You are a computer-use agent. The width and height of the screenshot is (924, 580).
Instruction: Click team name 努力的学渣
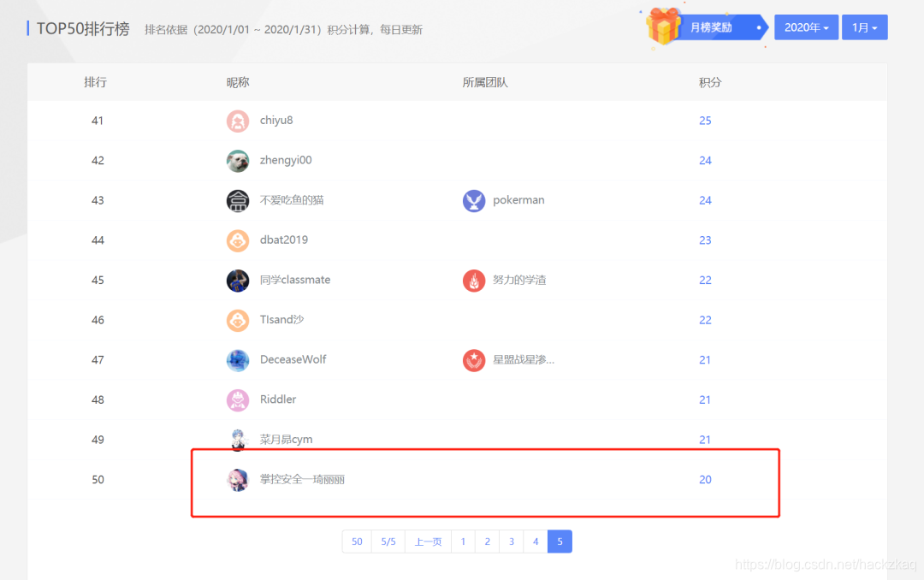tap(519, 280)
